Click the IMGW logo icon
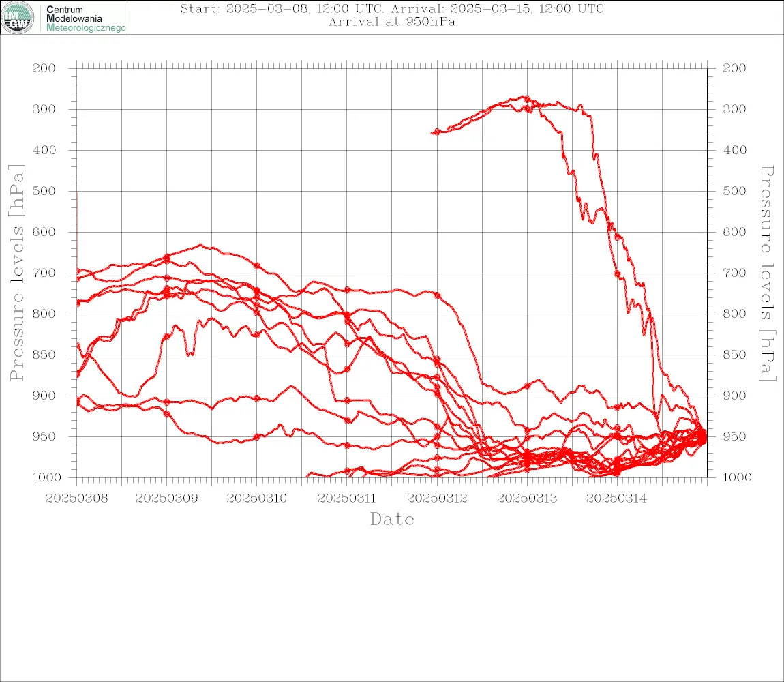The image size is (784, 682). (x=18, y=18)
